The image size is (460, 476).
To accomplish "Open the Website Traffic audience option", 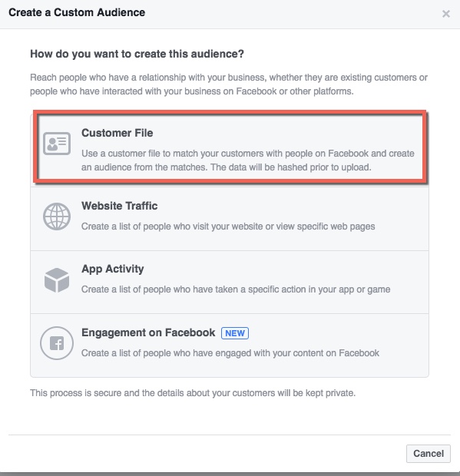I will tap(230, 219).
